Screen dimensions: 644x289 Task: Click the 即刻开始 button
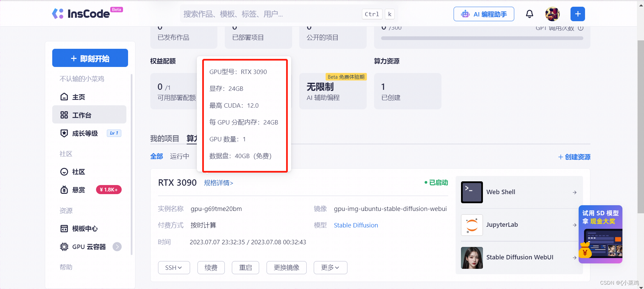click(90, 58)
